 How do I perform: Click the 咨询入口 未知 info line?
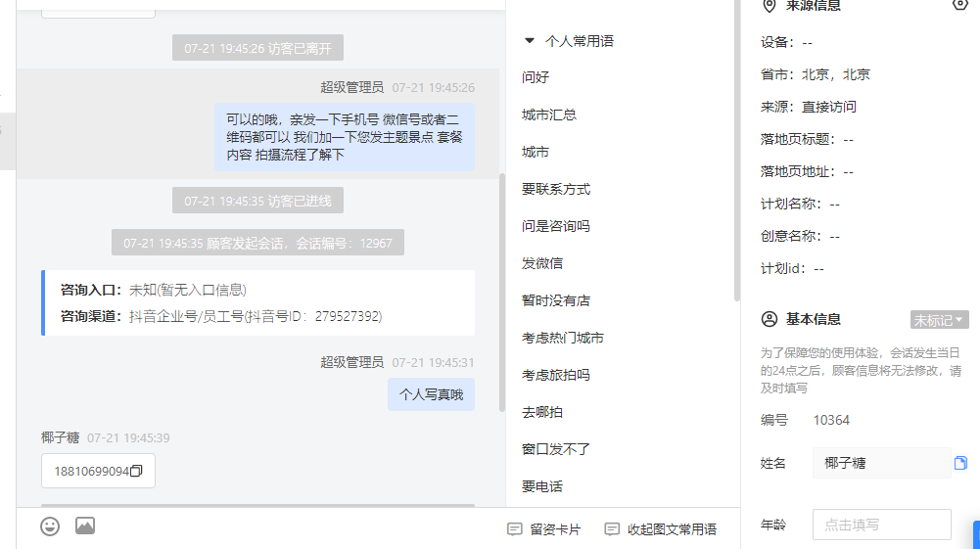click(x=154, y=290)
